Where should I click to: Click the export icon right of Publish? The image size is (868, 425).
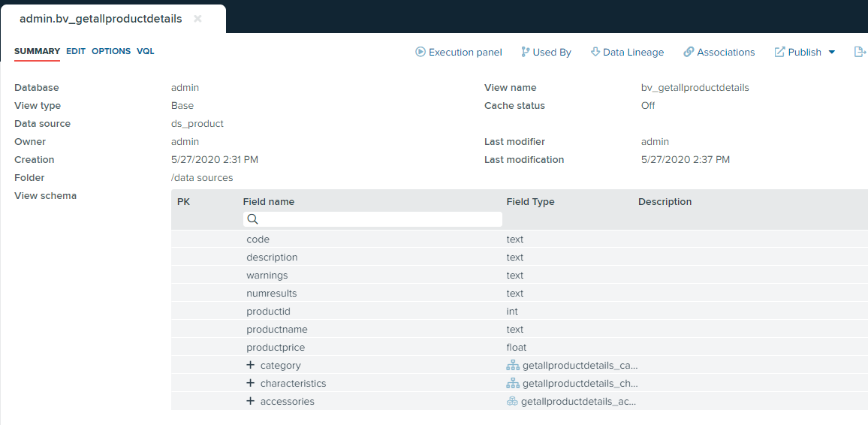click(x=860, y=52)
